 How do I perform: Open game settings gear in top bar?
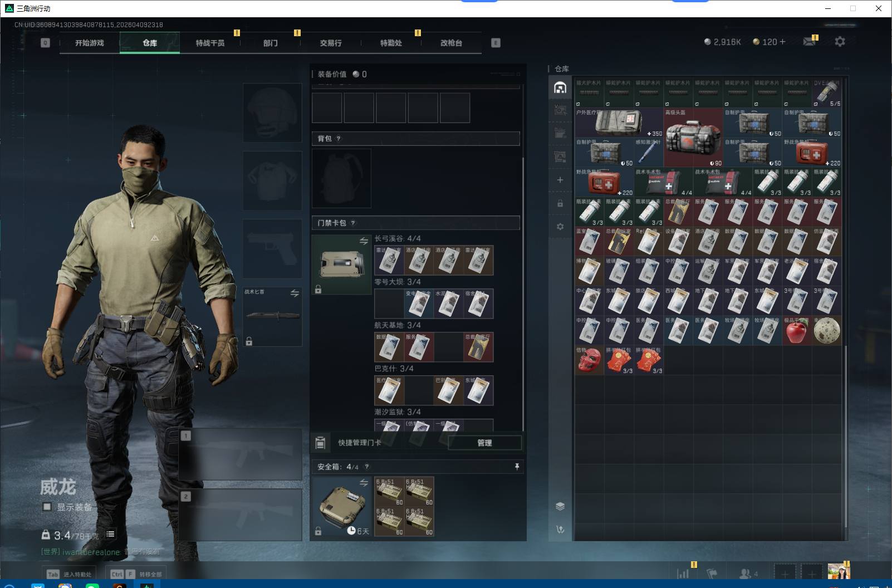point(840,42)
